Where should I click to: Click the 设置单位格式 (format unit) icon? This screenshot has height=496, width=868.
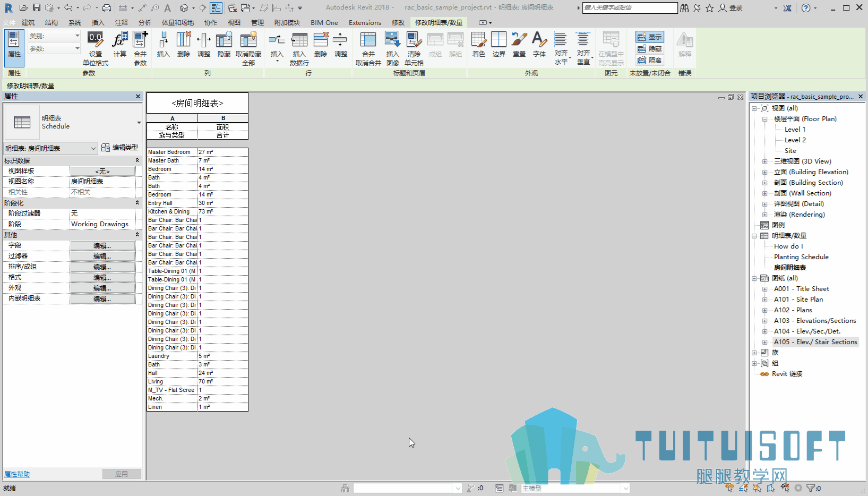[96, 40]
